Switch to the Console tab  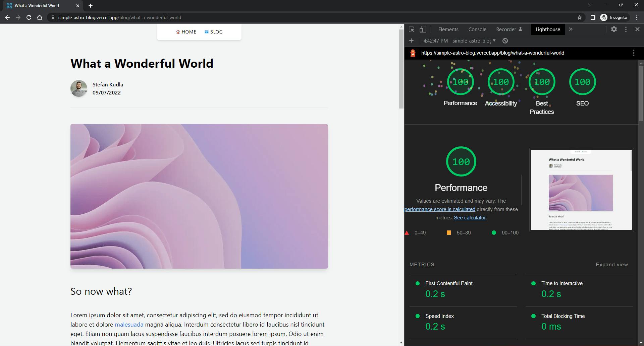pos(477,29)
